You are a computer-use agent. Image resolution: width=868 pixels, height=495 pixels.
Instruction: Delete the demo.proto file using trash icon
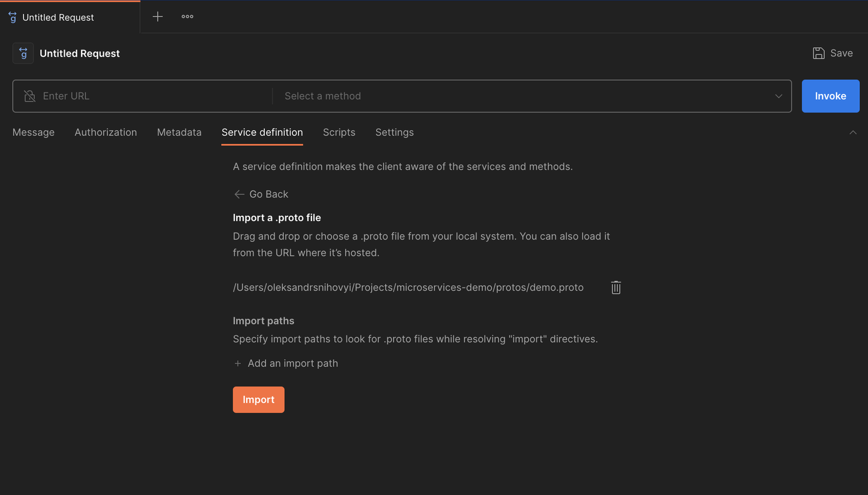click(615, 287)
